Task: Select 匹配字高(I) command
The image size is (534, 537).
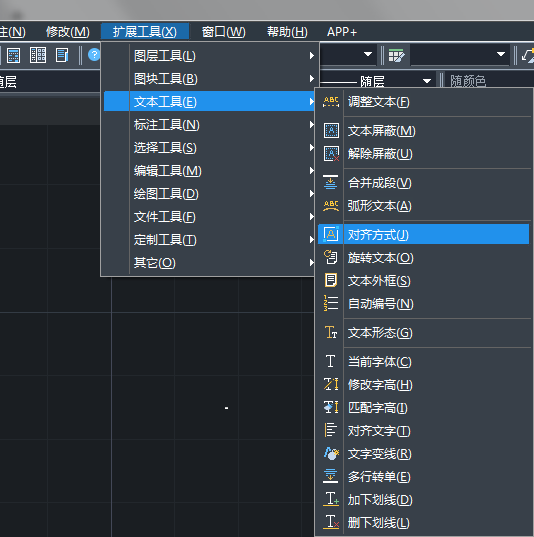Action: [x=424, y=407]
